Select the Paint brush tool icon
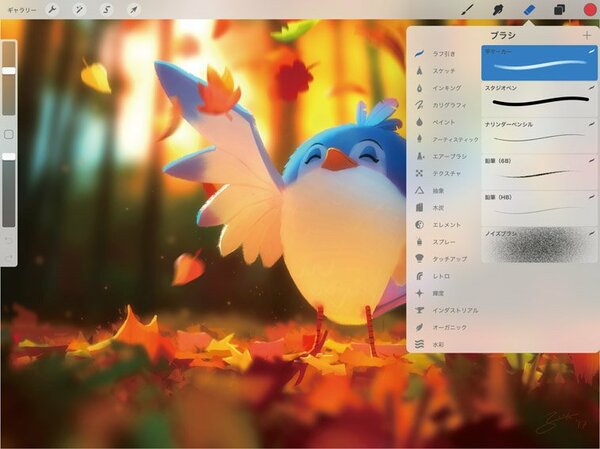The image size is (600, 449). [x=467, y=9]
